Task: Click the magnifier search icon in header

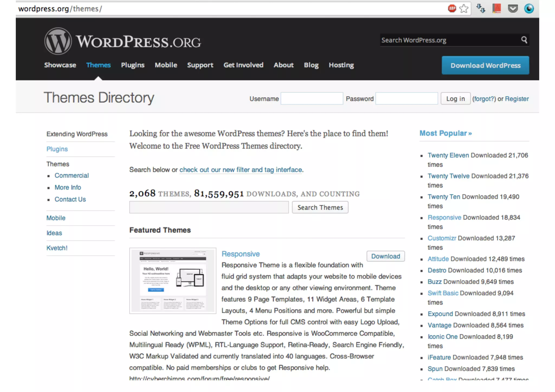Action: [x=524, y=40]
